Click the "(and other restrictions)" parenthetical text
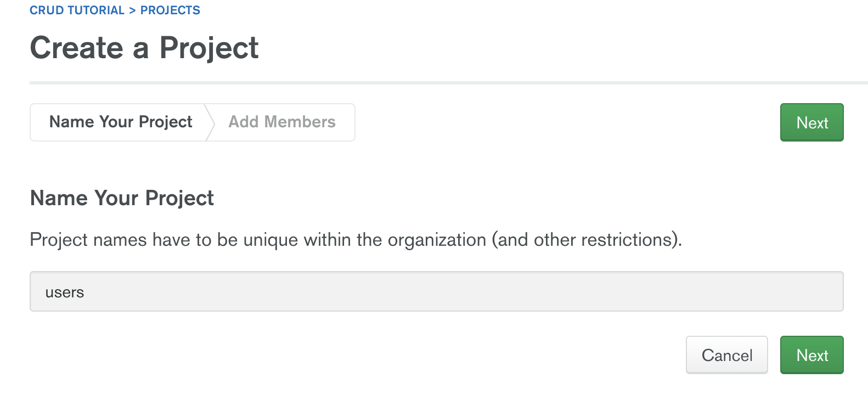The width and height of the screenshot is (868, 395). (587, 240)
